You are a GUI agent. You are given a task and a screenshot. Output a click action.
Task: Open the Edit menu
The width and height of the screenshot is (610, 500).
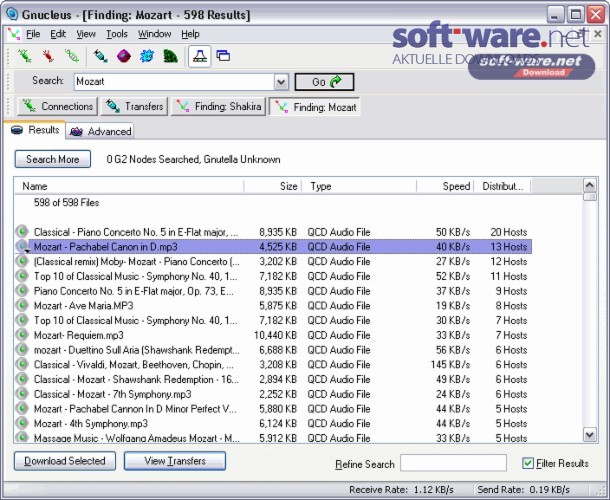(x=58, y=34)
